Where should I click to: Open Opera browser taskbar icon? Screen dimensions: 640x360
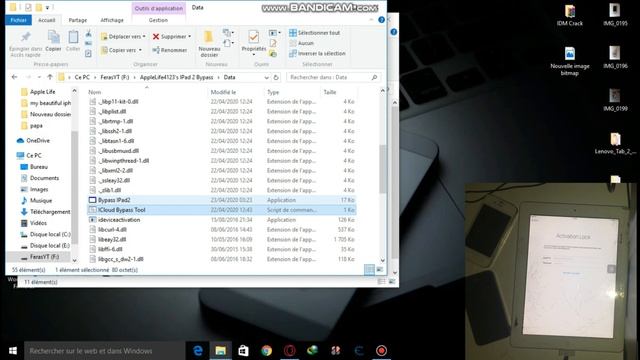coord(289,351)
